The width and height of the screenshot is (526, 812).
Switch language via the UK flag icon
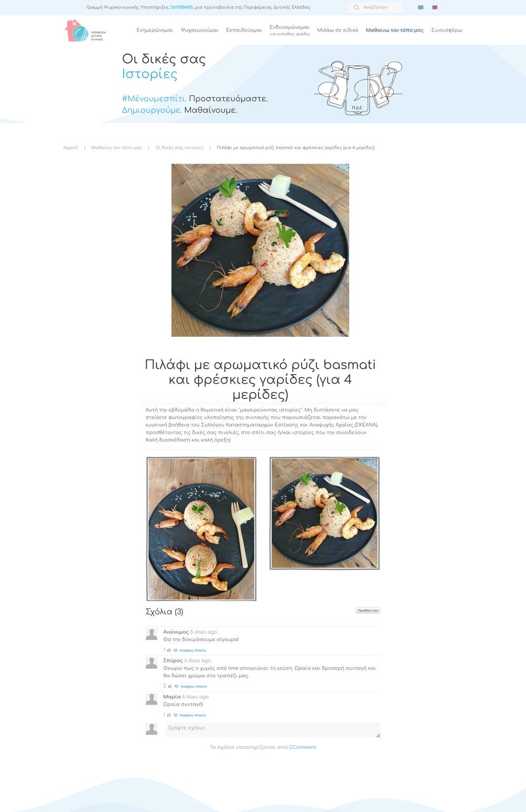(434, 7)
